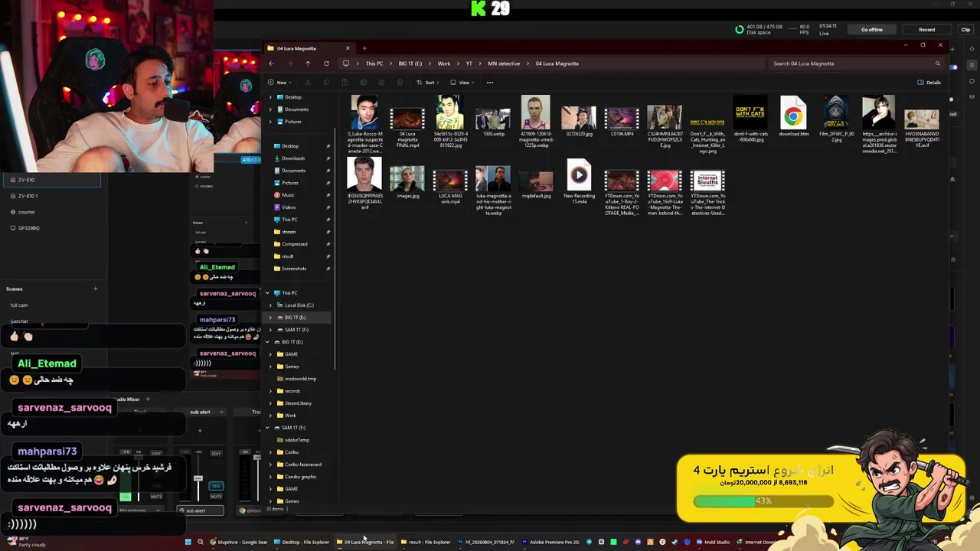Click the Record button
Image resolution: width=980 pixels, height=551 pixels.
pyautogui.click(x=927, y=30)
